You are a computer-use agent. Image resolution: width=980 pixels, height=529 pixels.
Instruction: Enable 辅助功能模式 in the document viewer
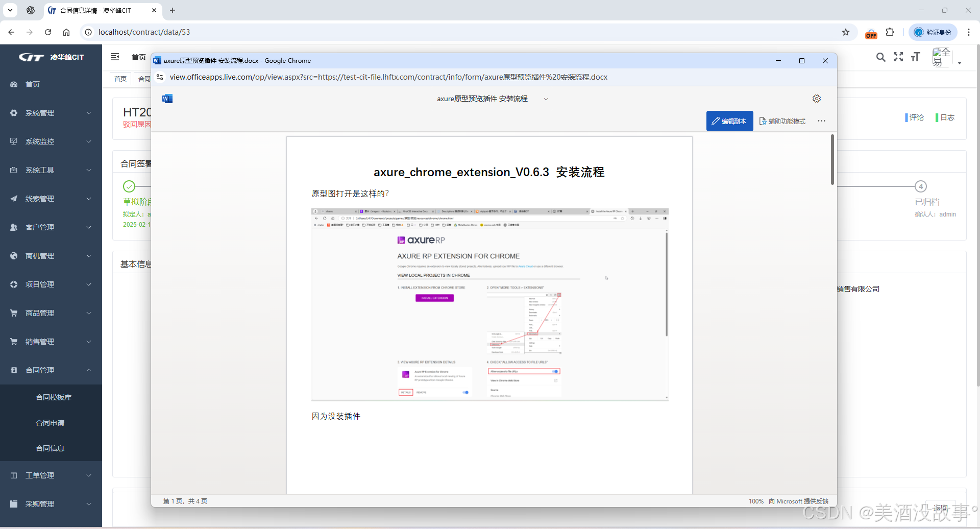point(782,121)
